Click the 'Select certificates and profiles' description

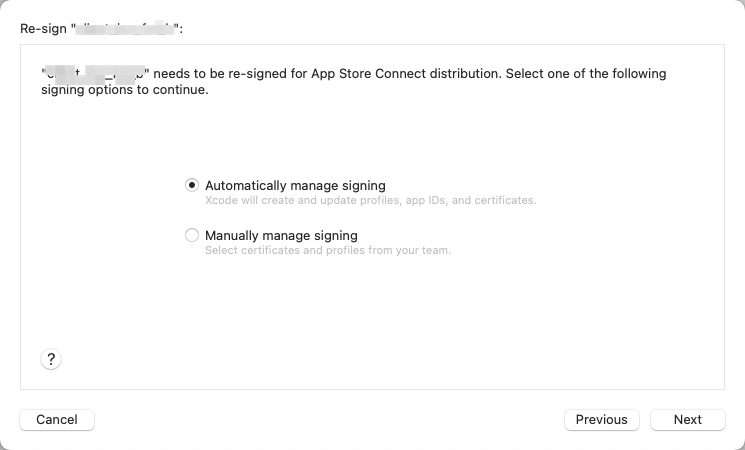click(328, 250)
